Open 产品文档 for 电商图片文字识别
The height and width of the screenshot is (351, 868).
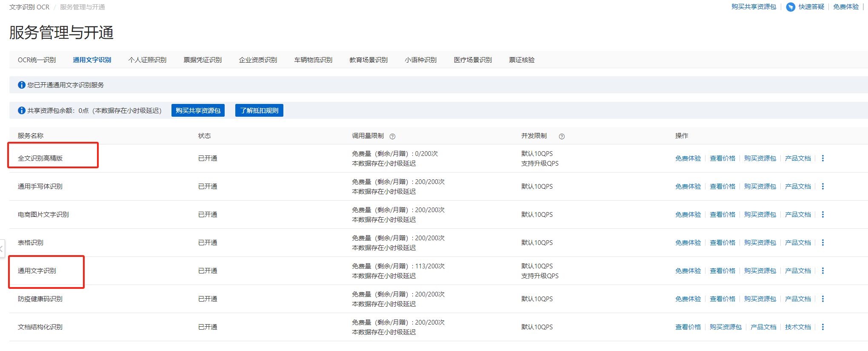(798, 214)
